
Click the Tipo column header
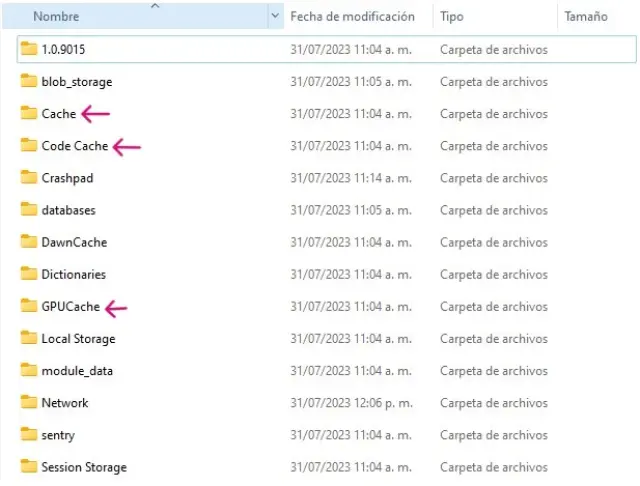coord(452,17)
